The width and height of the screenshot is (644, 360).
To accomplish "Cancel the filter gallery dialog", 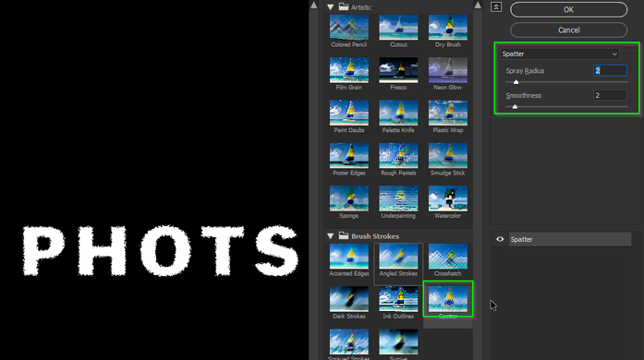I will 569,30.
